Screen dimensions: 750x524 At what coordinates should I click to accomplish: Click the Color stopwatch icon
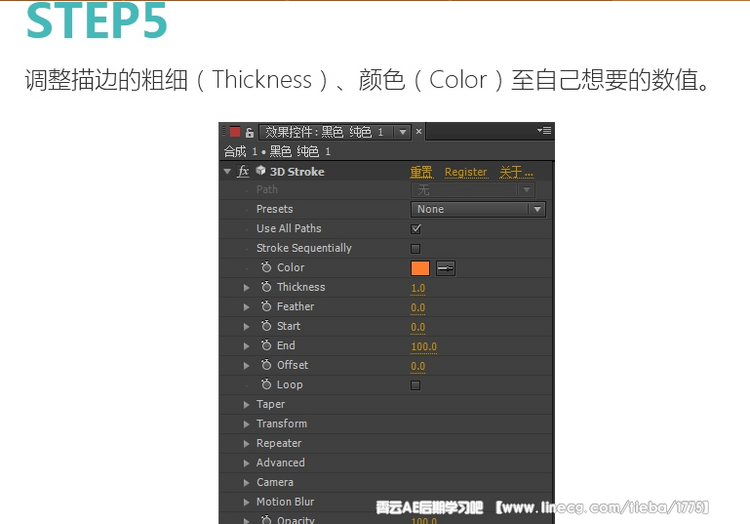[x=266, y=267]
